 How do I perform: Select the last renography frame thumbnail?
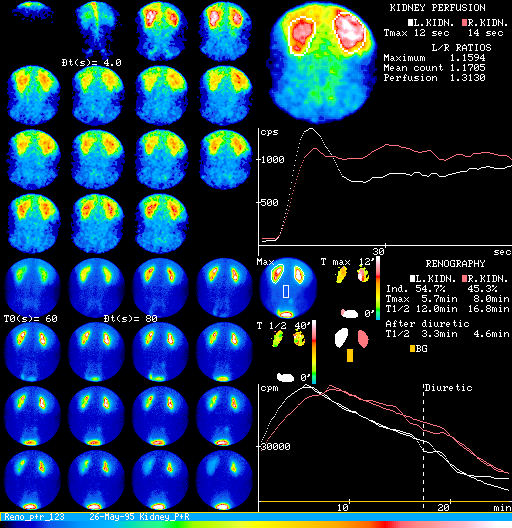click(224, 480)
